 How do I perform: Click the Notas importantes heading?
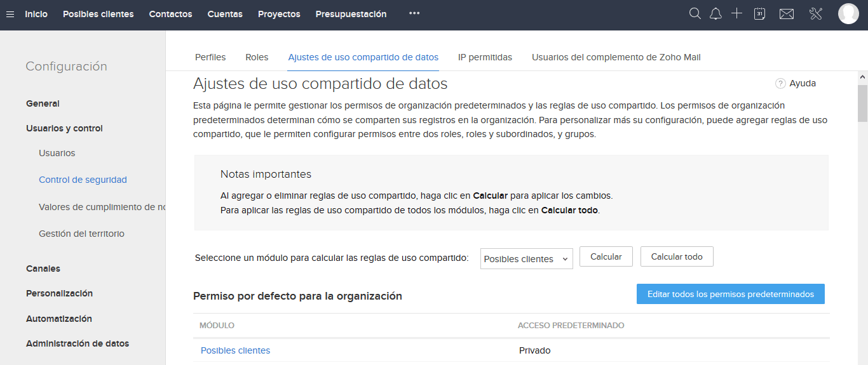point(266,174)
